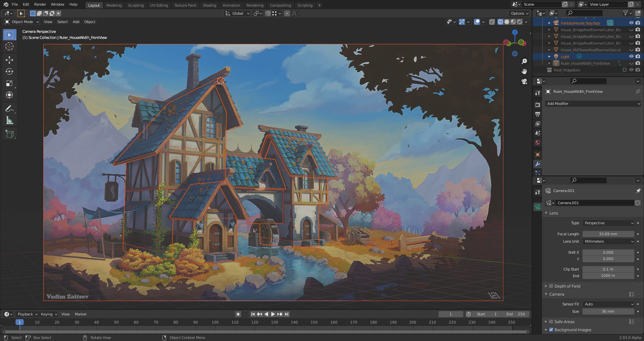Toggle viewport overlays button
Screen dimensions: 644x341
[477, 22]
